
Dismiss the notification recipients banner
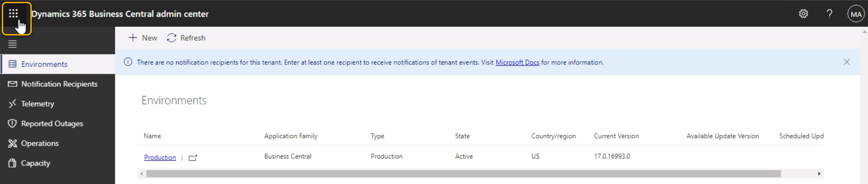[x=846, y=62]
